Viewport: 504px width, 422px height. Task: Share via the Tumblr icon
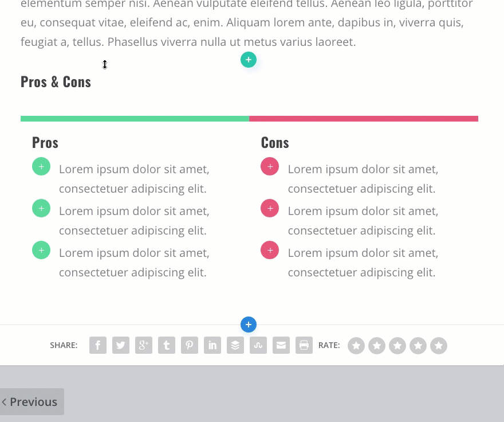pos(167,345)
